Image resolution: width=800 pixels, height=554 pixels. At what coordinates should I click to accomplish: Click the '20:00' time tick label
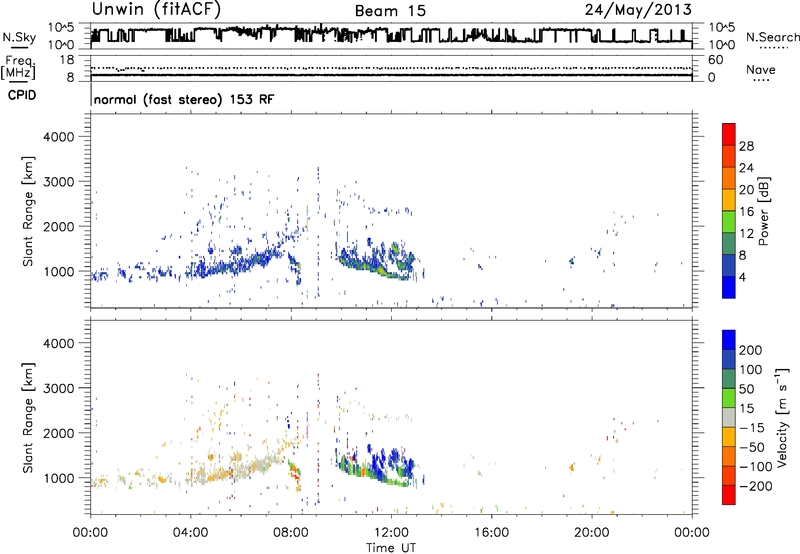pyautogui.click(x=592, y=533)
